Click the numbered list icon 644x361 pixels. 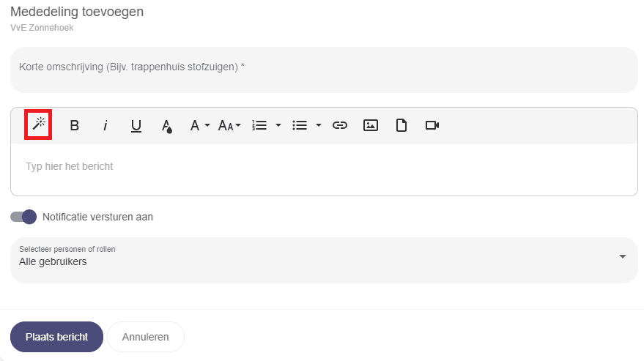pos(259,125)
